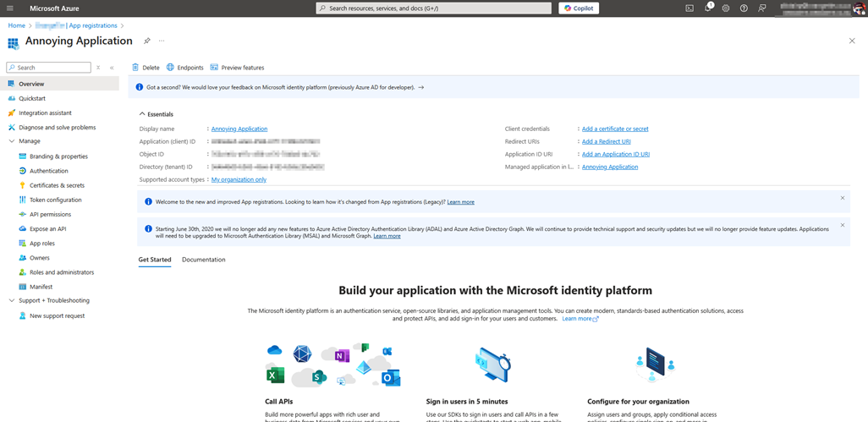
Task: Click the Delete trash icon
Action: point(135,68)
